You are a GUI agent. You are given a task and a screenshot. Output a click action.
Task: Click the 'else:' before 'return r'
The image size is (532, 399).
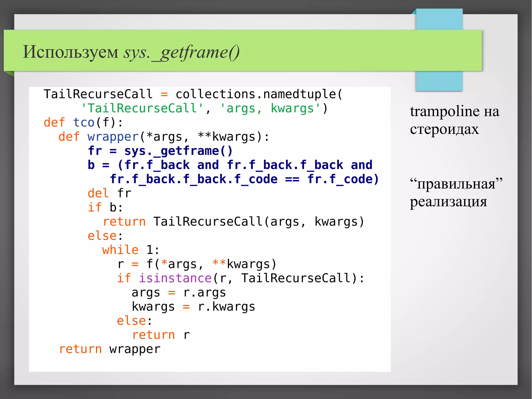point(134,321)
